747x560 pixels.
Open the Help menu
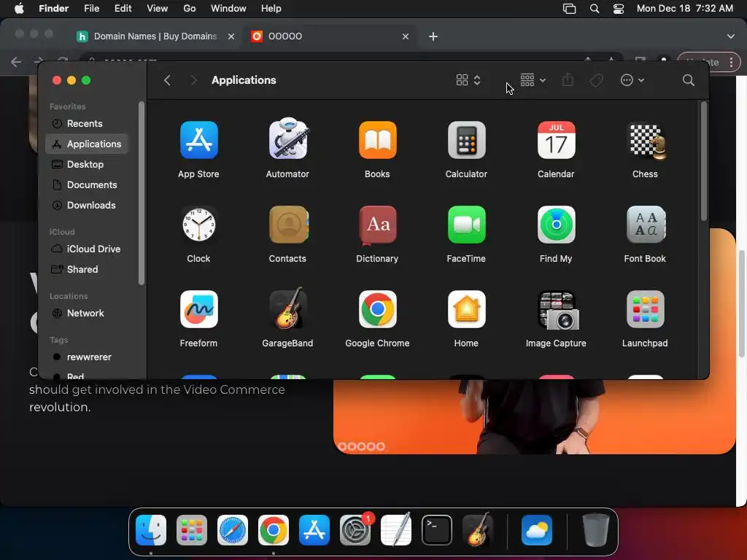click(271, 9)
